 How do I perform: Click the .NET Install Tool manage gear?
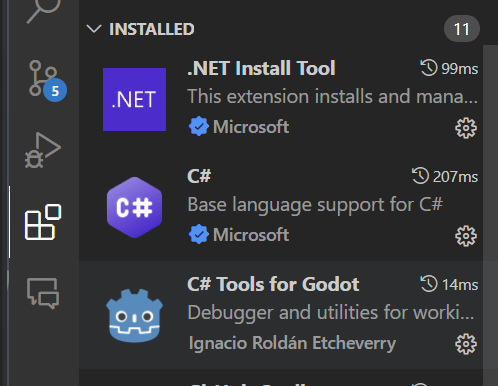[x=466, y=128]
